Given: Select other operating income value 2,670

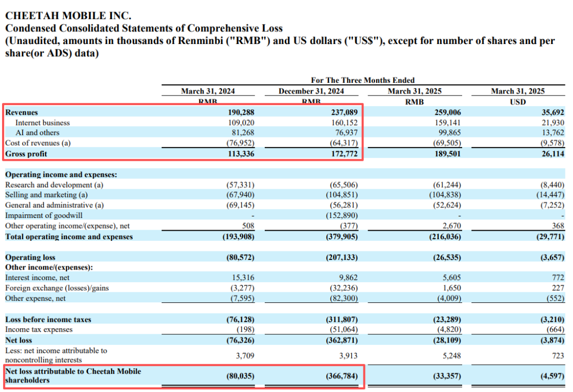Looking at the screenshot, I should 452,226.
